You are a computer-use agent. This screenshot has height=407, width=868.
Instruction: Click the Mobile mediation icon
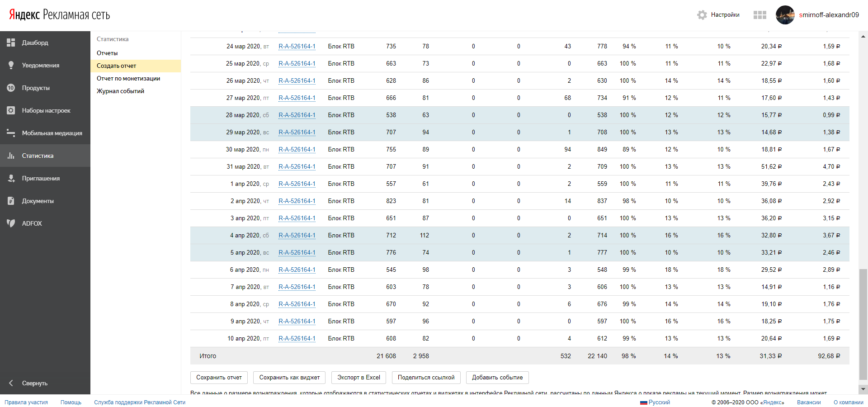[11, 133]
